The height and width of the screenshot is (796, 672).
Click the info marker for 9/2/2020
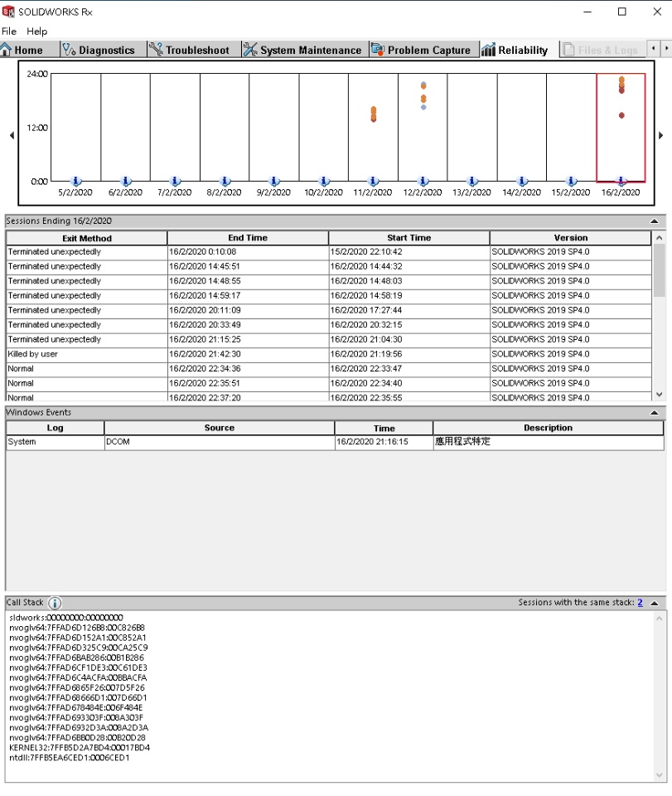pos(274,181)
